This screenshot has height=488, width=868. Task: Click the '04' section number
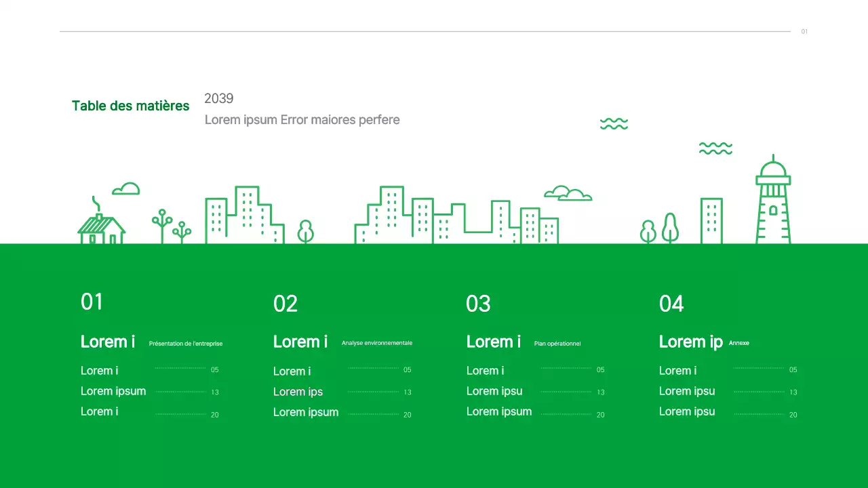click(671, 304)
